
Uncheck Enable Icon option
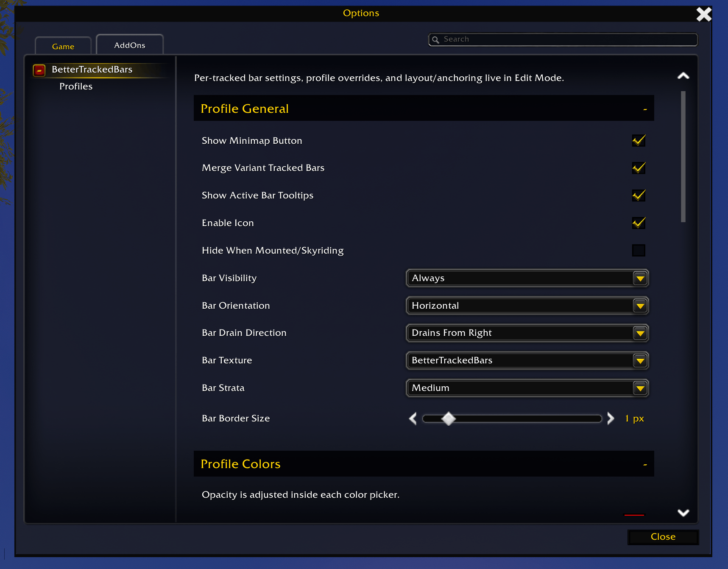pyautogui.click(x=639, y=223)
